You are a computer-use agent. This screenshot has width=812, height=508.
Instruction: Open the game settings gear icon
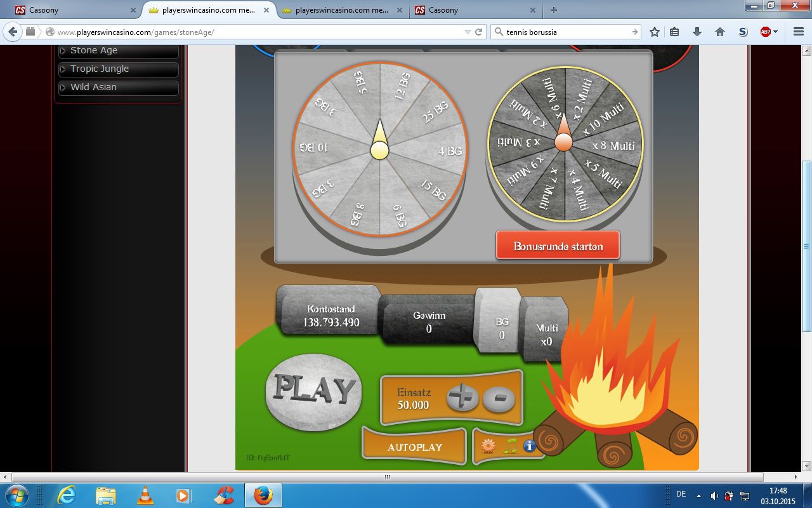pyautogui.click(x=488, y=446)
